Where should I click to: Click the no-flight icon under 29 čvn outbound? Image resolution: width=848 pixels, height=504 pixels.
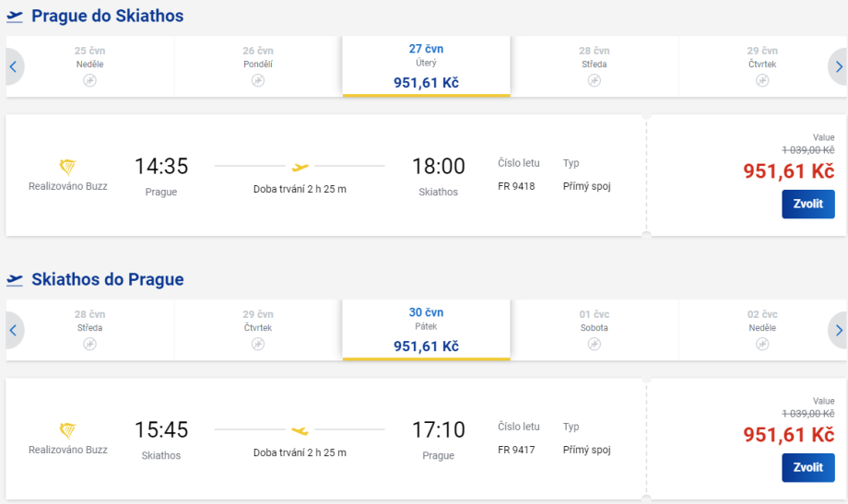(x=762, y=81)
